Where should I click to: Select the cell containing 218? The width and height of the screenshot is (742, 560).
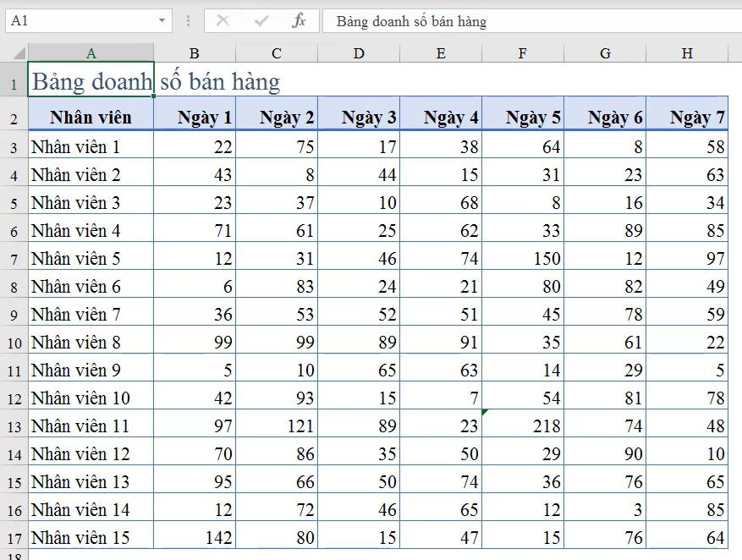tap(522, 425)
